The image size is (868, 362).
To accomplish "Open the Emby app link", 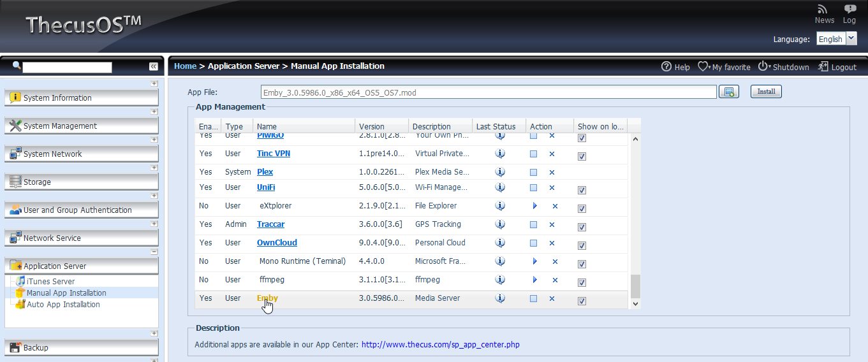I will click(267, 298).
